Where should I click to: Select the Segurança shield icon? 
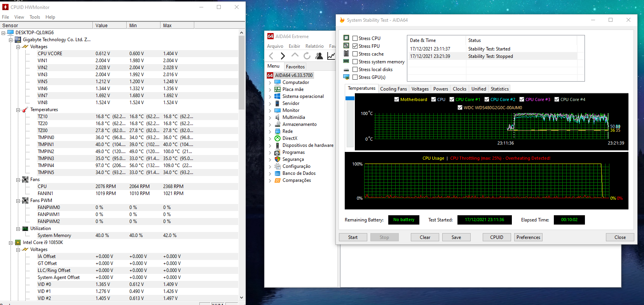[x=277, y=159]
